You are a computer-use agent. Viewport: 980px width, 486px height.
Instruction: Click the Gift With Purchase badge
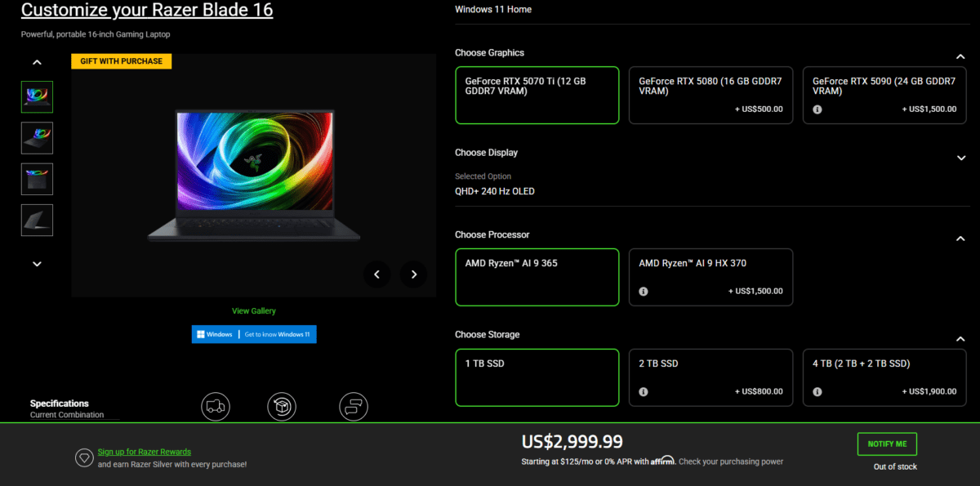pos(122,61)
